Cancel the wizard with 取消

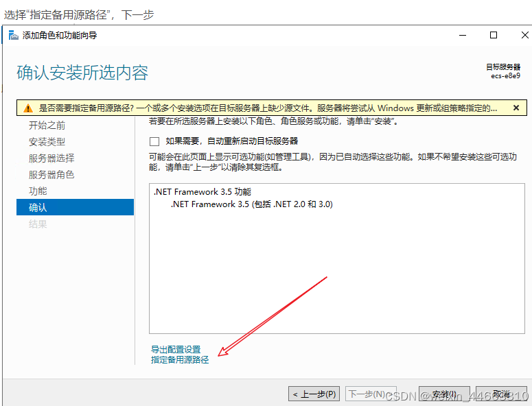[501, 394]
